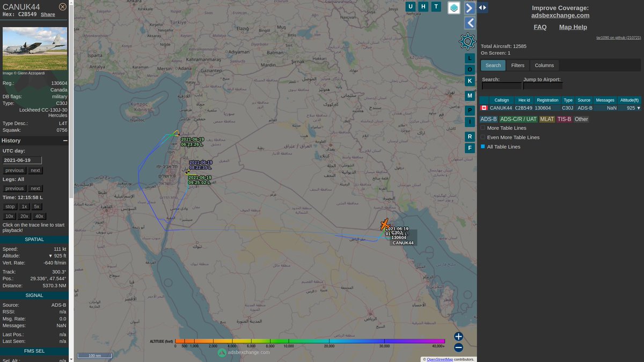Set playback speed to 10x
The image size is (644, 362).
pyautogui.click(x=10, y=216)
